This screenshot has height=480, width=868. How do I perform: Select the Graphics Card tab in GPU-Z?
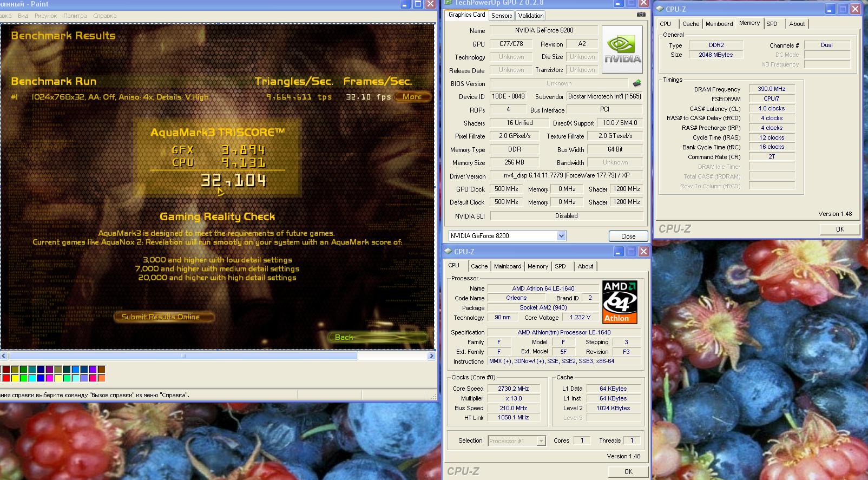pos(466,15)
